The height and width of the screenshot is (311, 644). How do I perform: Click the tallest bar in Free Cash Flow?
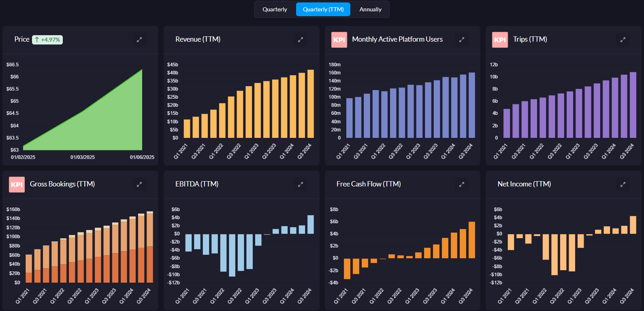[471, 240]
